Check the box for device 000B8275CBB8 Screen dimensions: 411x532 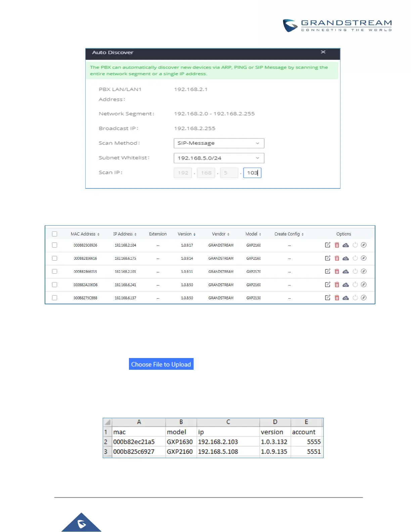click(54, 298)
